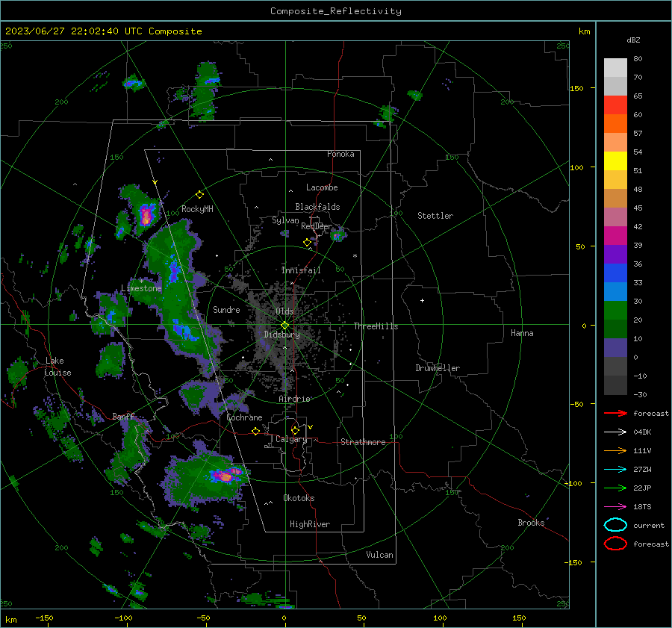Click the slate purple 10 dBZ swatch
This screenshot has height=628, width=672.
tap(615, 348)
